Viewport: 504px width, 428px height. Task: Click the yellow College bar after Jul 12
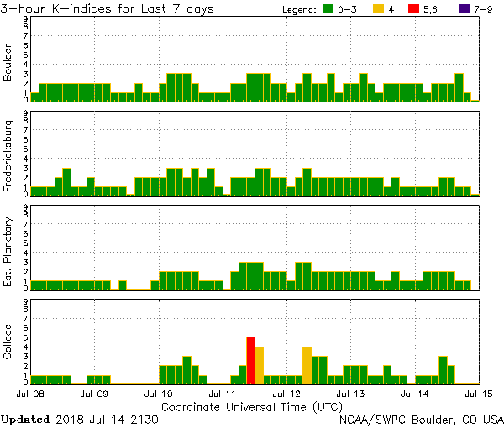click(x=307, y=365)
